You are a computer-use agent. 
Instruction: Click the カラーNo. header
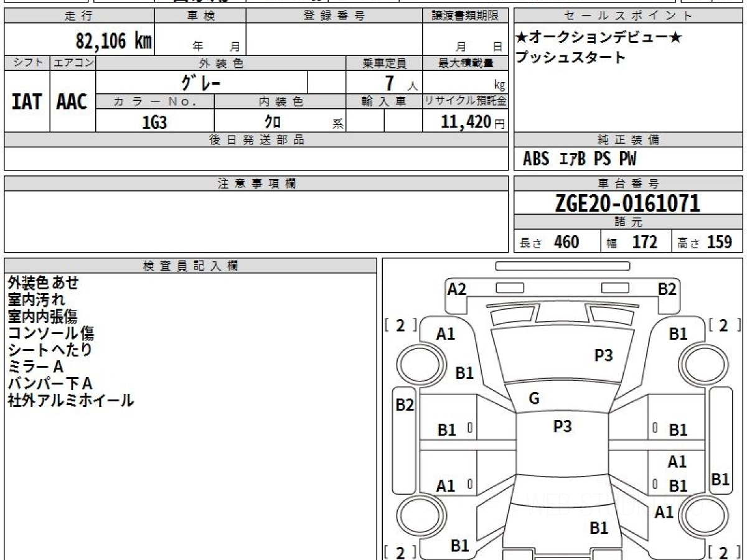coord(155,101)
